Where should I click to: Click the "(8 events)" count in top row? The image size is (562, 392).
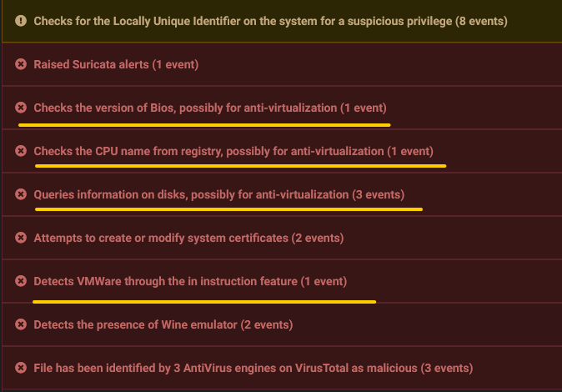coord(481,21)
